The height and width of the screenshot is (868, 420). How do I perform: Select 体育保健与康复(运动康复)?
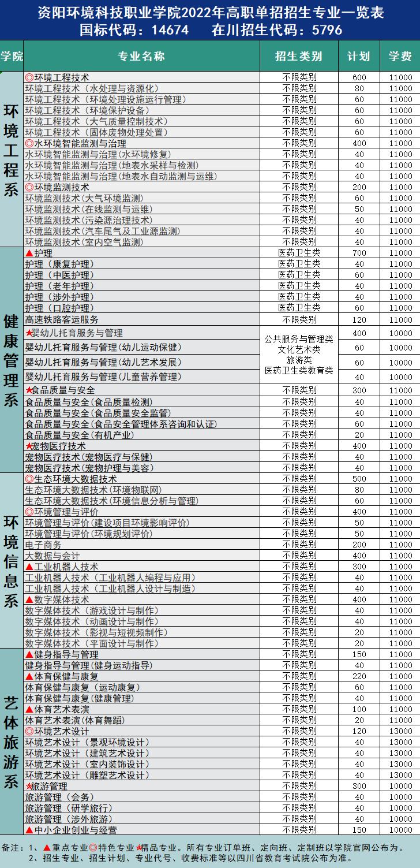pyautogui.click(x=141, y=687)
